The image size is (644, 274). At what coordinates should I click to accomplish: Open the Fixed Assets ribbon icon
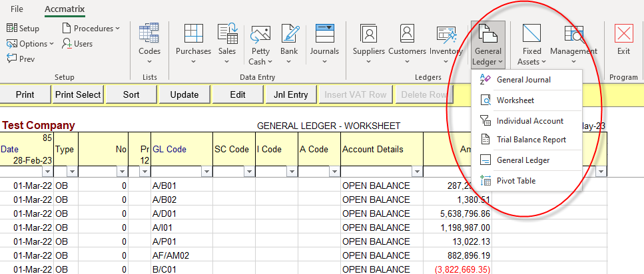531,44
